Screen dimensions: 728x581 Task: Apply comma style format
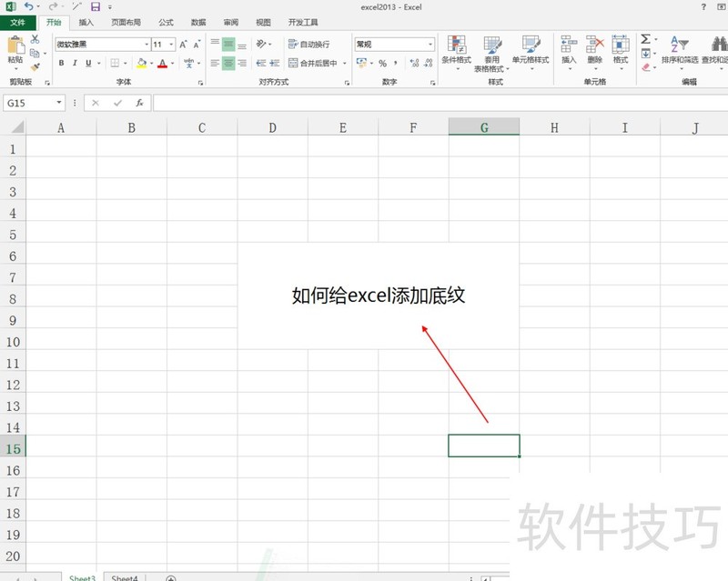pos(396,63)
